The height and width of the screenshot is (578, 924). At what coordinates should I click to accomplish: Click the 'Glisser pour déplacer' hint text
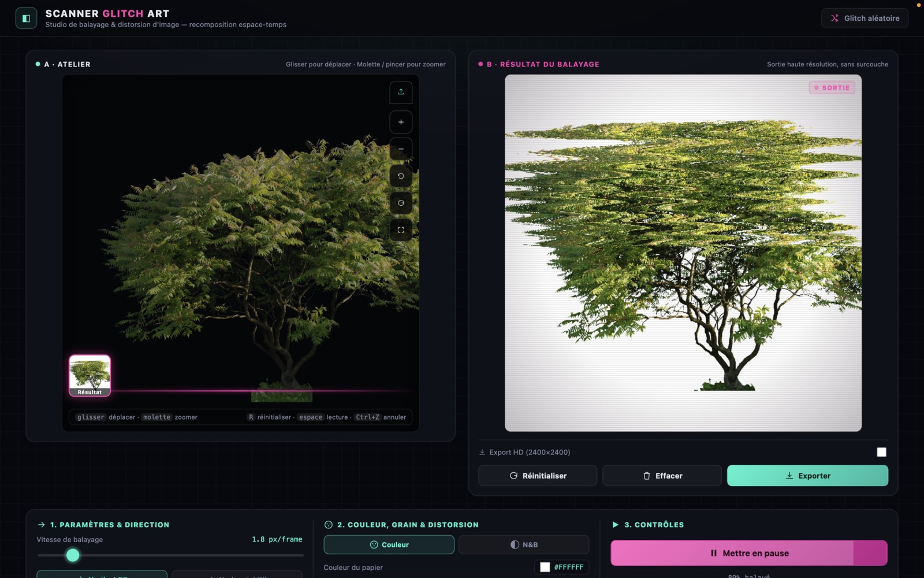(319, 64)
